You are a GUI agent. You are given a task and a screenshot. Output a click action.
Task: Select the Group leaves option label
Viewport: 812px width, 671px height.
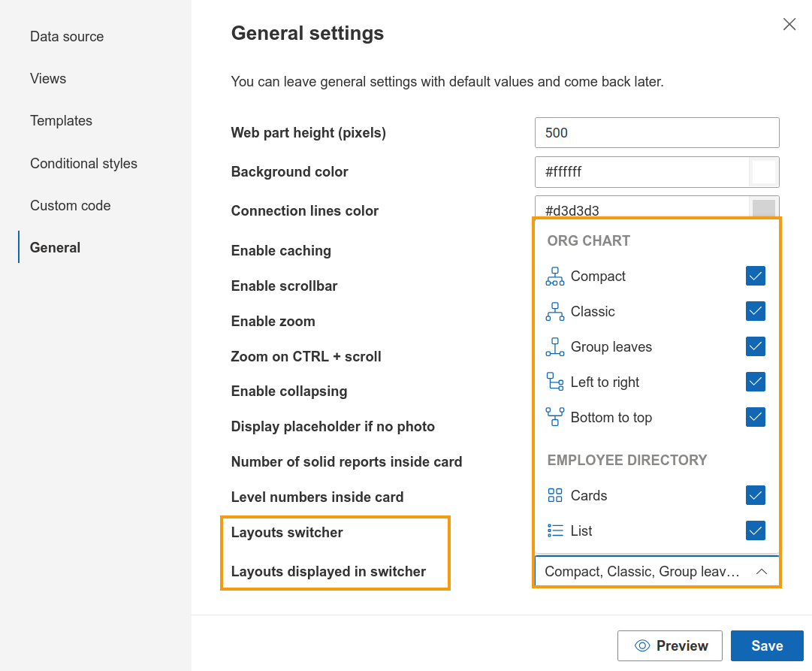click(x=611, y=346)
